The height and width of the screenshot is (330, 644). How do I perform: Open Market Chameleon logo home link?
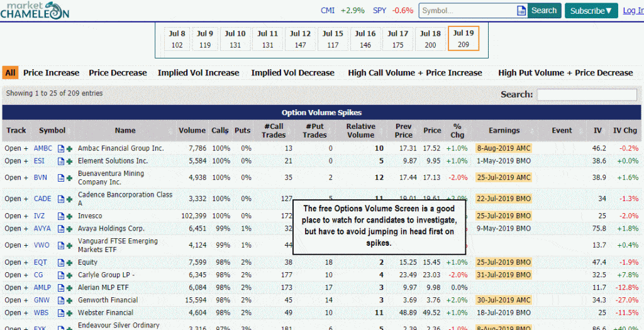[35, 10]
